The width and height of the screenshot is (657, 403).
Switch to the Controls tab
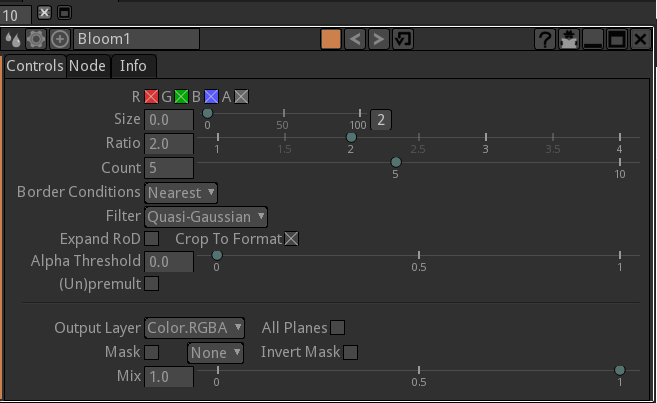35,66
